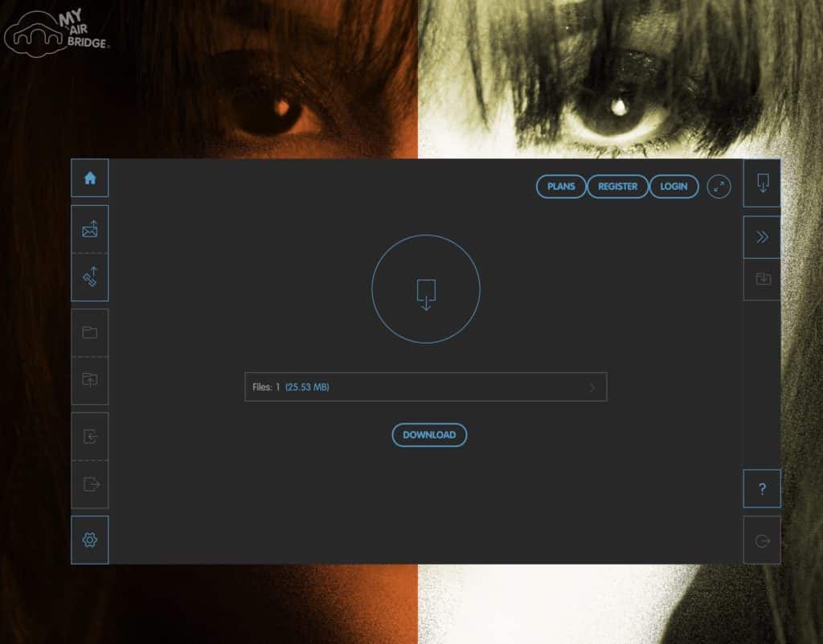
Task: Open the send by email icon
Action: pos(90,229)
